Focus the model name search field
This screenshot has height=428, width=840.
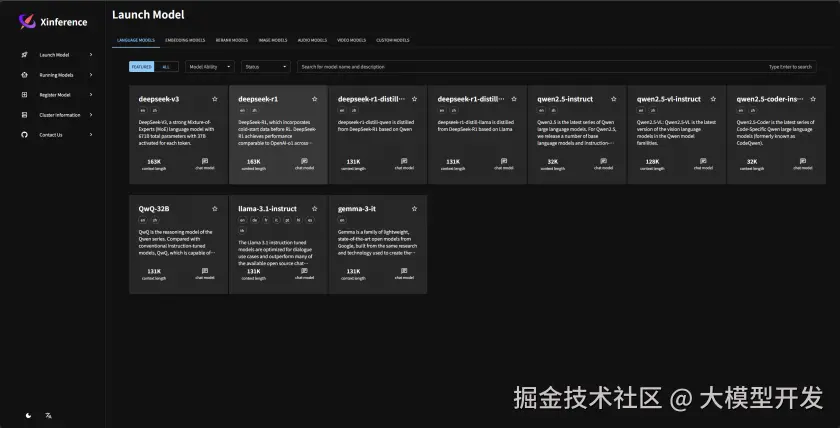pyautogui.click(x=557, y=67)
